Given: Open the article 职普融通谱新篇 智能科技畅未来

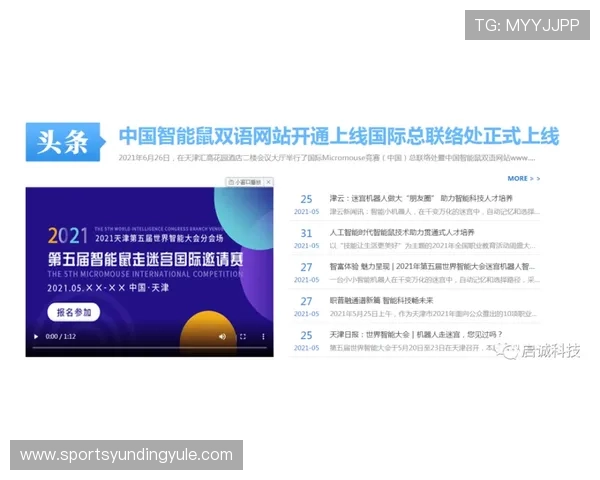Looking at the screenshot, I should click(x=381, y=300).
